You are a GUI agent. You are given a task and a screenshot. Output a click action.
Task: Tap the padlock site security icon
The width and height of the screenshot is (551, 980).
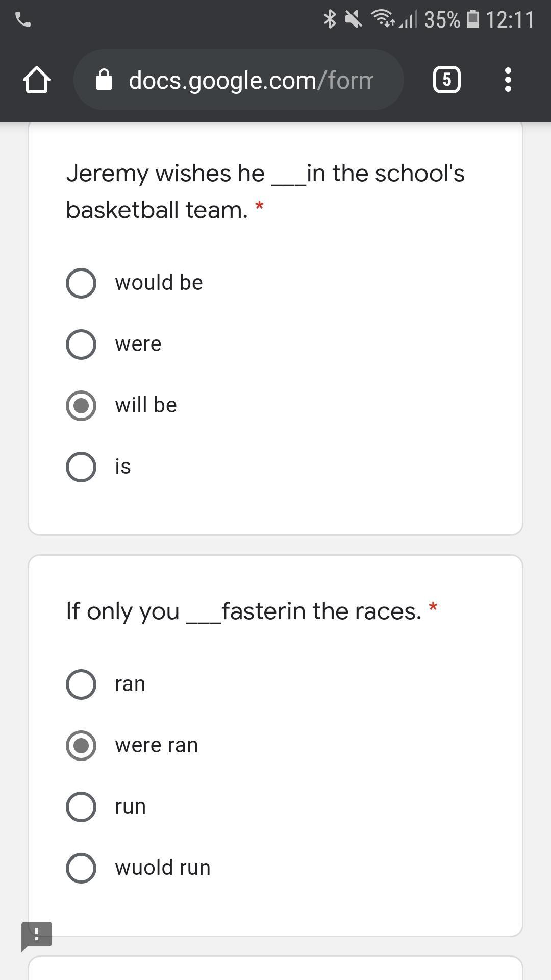tap(104, 80)
